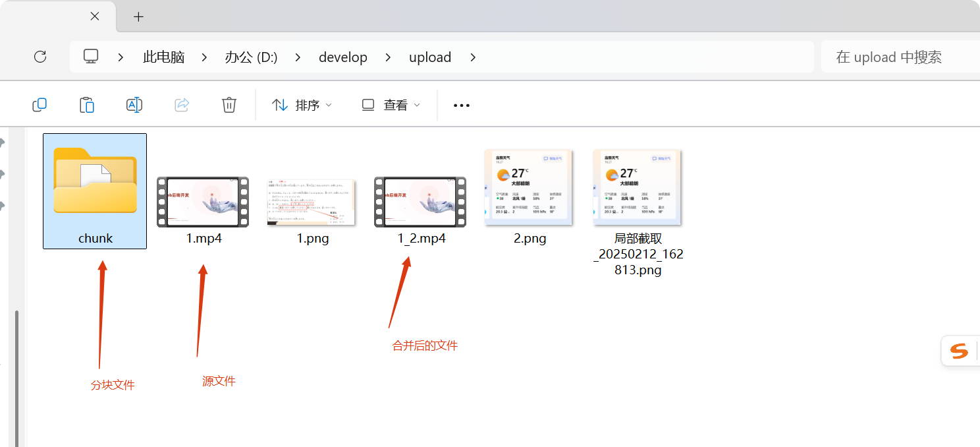
Task: Click the Share icon in the toolbar
Action: (181, 104)
